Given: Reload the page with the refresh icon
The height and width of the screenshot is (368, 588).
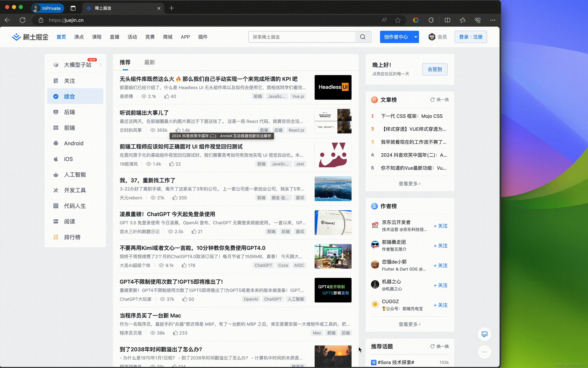Looking at the screenshot, I should click(22, 20).
